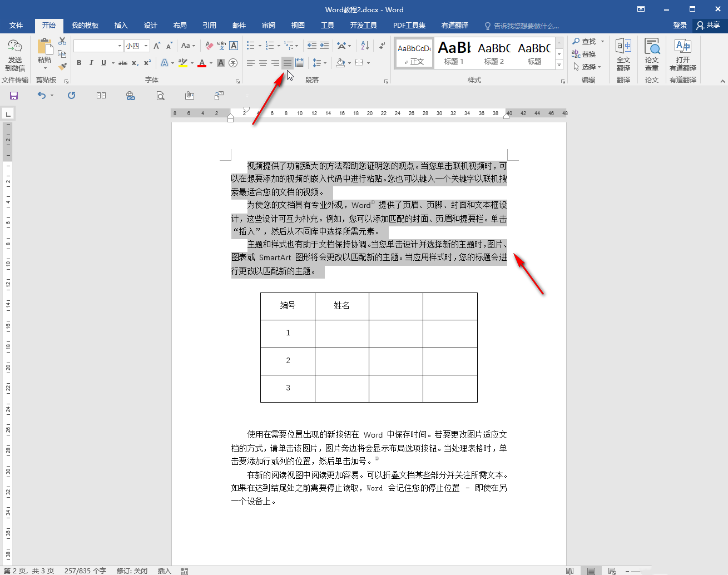Align text left
Viewport: 728px width, 575px height.
251,63
